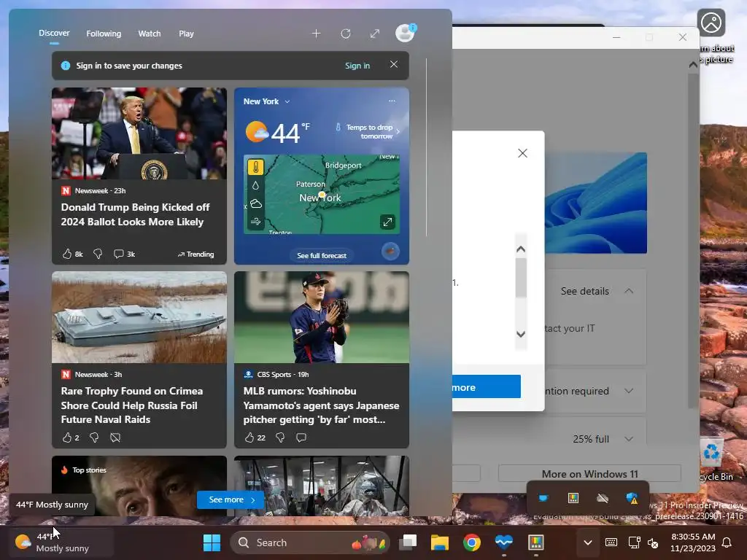
Task: Open the OneDrive icon in tray flyout
Action: pyautogui.click(x=603, y=498)
